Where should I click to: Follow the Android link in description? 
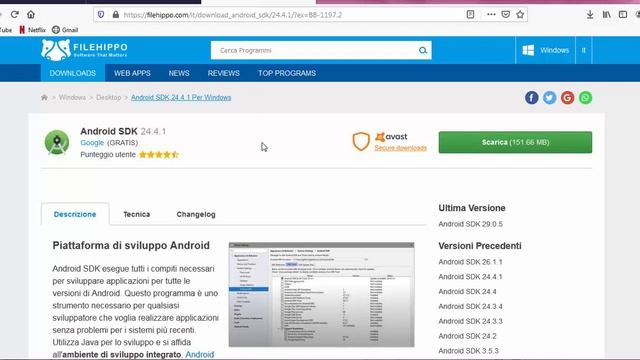(200, 354)
